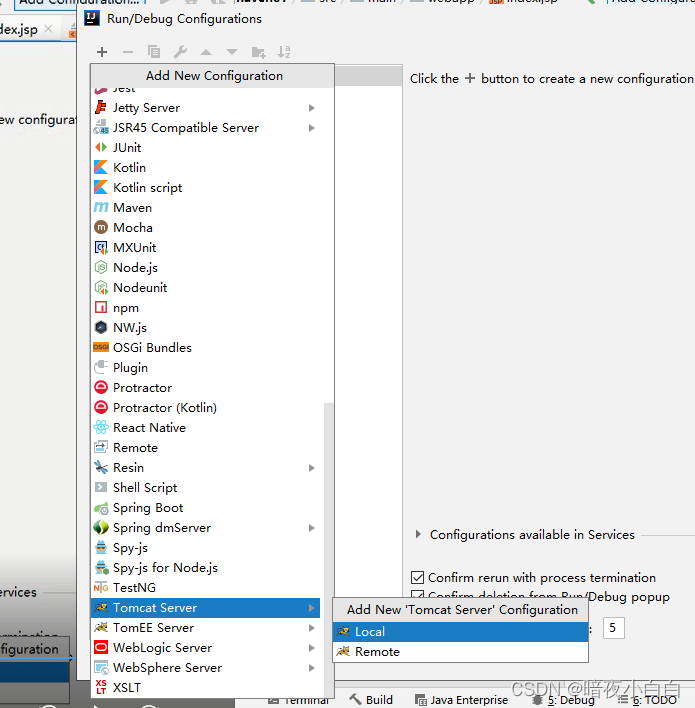Click the Remote configuration icon in the main list
The width and height of the screenshot is (695, 708).
pyautogui.click(x=101, y=447)
